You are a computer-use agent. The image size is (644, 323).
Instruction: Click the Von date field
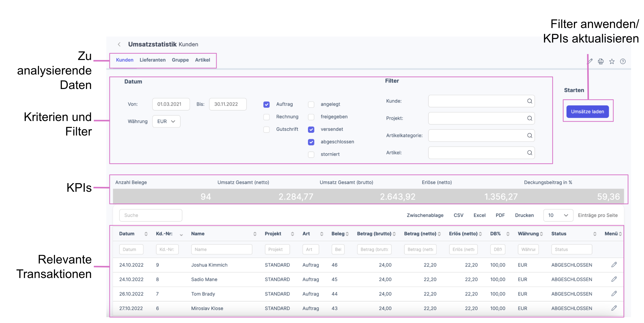[171, 104]
